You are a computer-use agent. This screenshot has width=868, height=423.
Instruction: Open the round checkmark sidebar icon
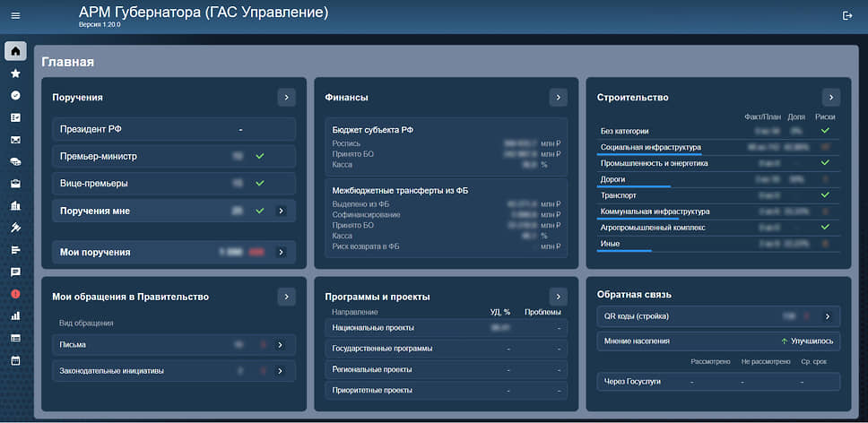click(x=15, y=96)
